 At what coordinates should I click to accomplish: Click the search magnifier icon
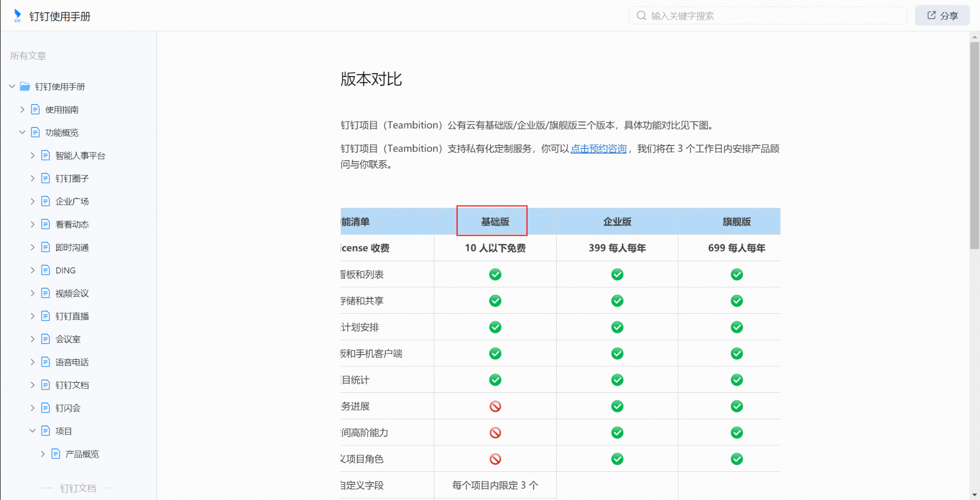click(x=641, y=16)
